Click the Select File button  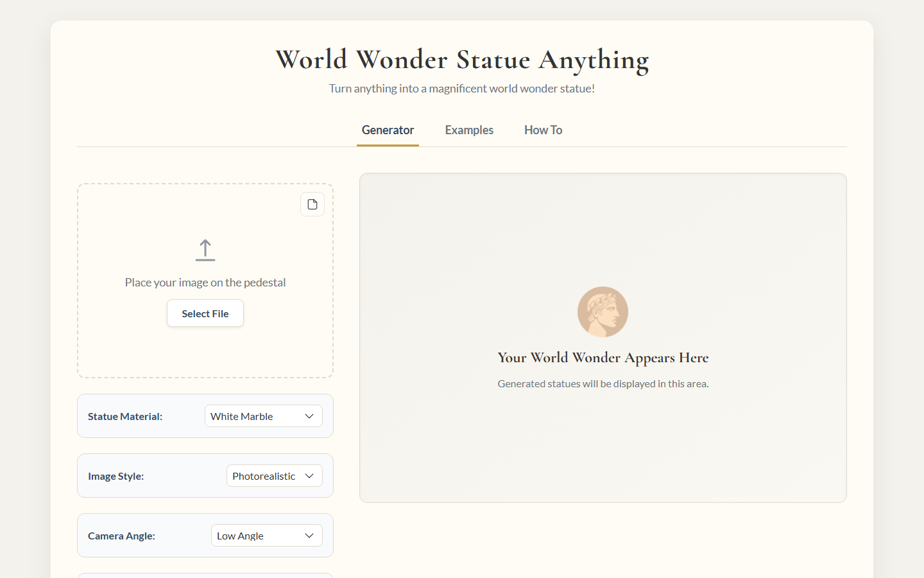205,313
